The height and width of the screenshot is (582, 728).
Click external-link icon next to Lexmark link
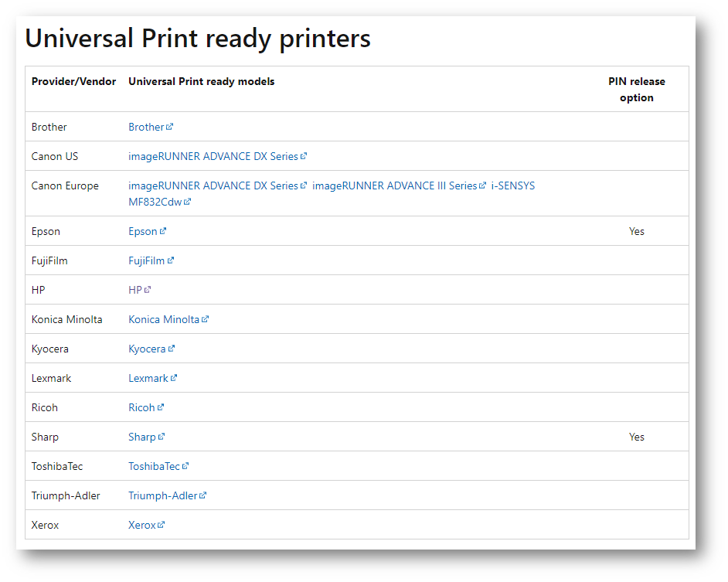point(174,378)
